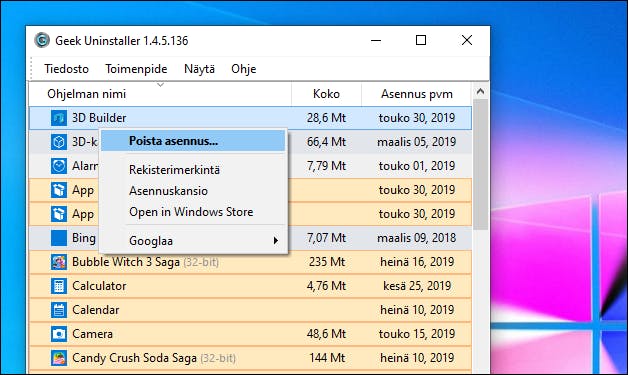The width and height of the screenshot is (628, 375).
Task: Expand the Googlaa submenu arrow
Action: (276, 241)
